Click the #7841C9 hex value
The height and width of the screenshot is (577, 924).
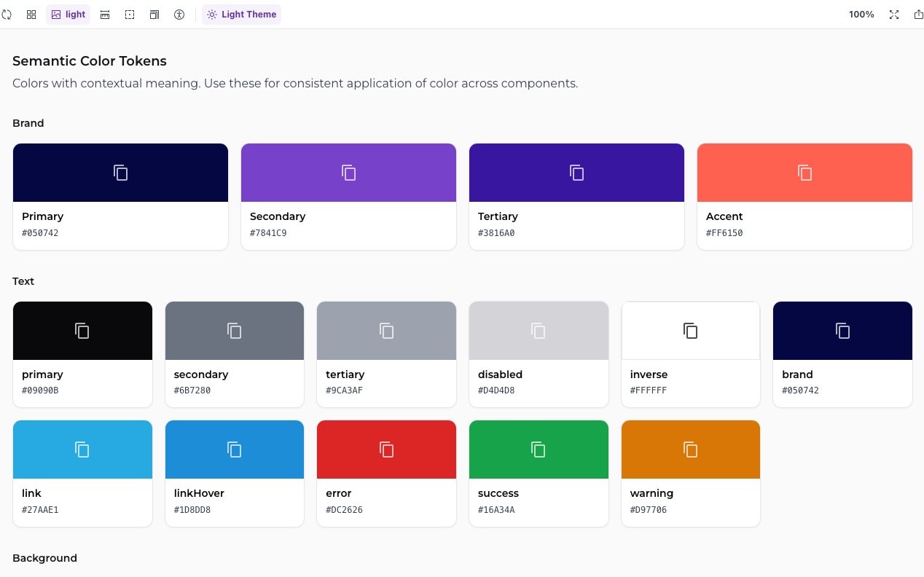(x=268, y=233)
